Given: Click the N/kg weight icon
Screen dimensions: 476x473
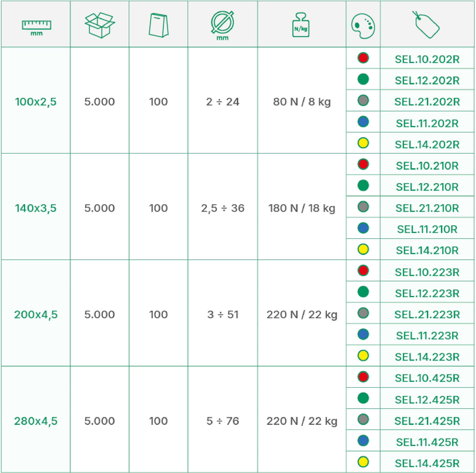Looking at the screenshot, I should tap(301, 25).
